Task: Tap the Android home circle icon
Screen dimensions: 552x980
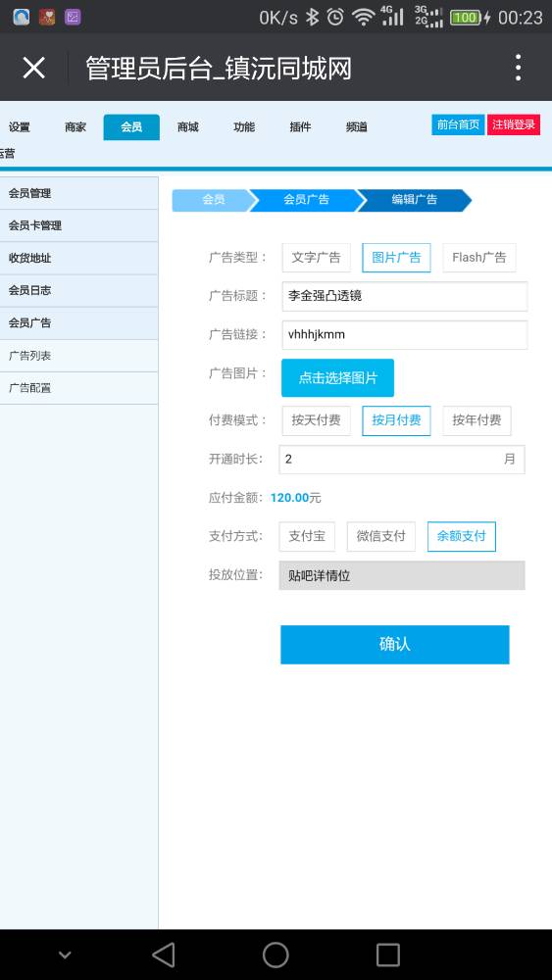Action: [276, 955]
